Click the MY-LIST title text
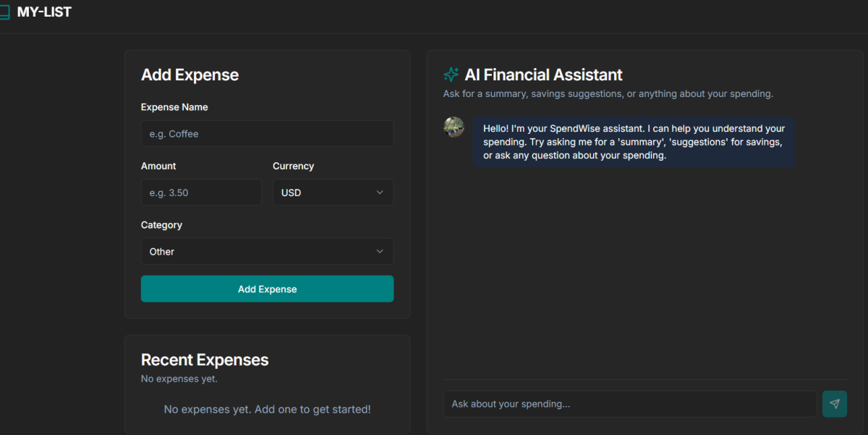Viewport: 868px width, 435px height. (x=44, y=12)
